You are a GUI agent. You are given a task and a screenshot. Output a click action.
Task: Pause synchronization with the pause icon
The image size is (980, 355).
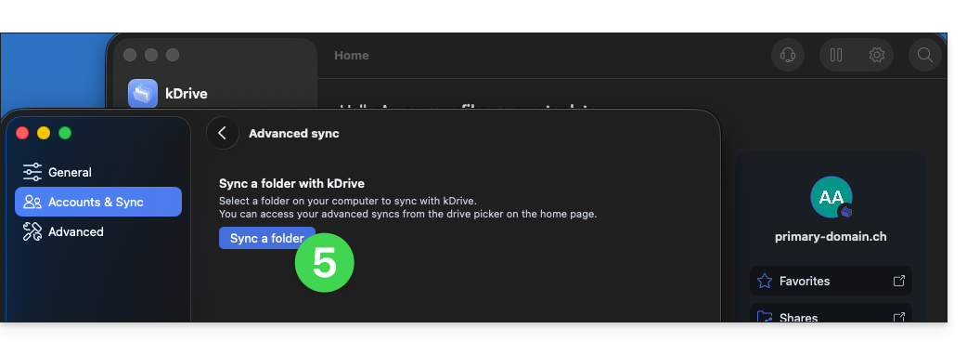point(835,55)
